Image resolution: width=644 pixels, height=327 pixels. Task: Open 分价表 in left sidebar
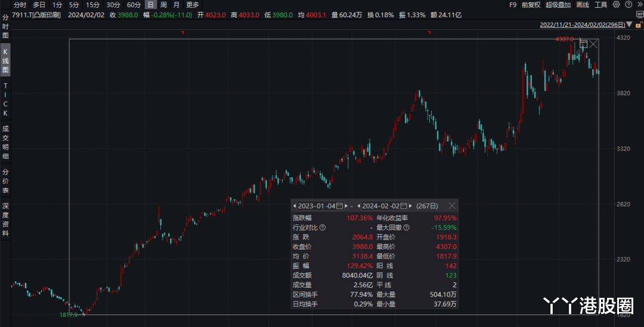point(5,181)
